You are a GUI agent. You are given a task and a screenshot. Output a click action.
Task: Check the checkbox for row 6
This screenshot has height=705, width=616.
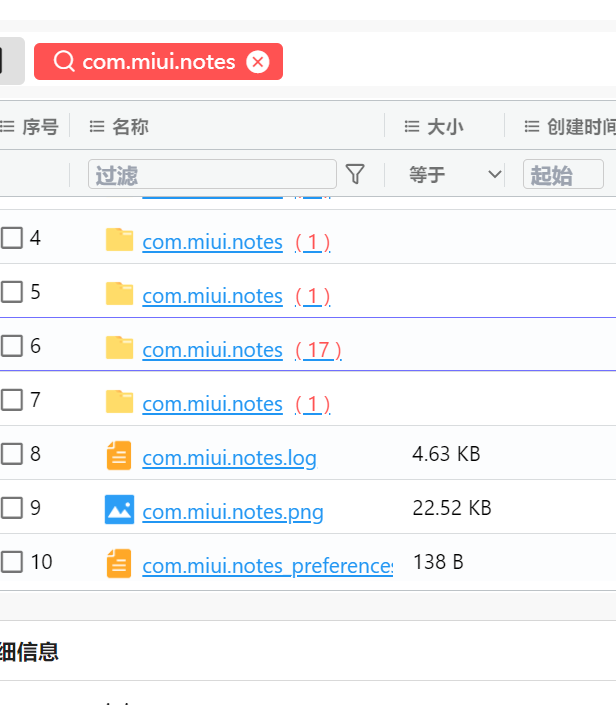coord(11,346)
